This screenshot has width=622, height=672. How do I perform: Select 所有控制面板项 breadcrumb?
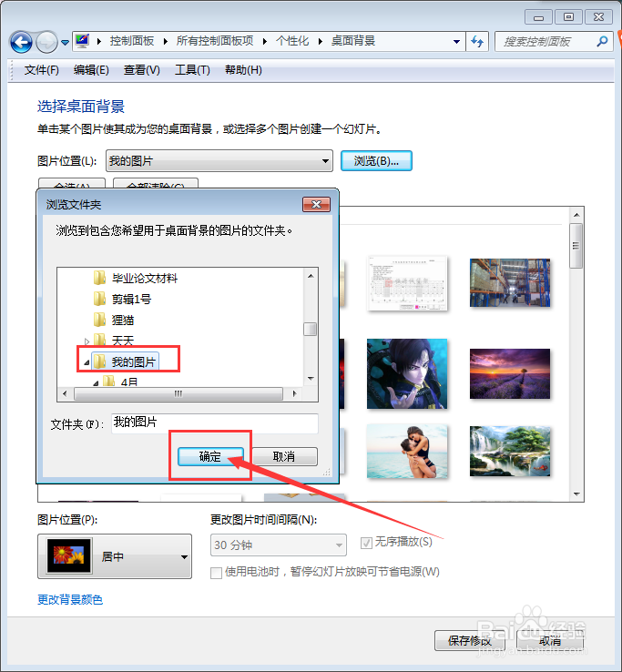[215, 41]
